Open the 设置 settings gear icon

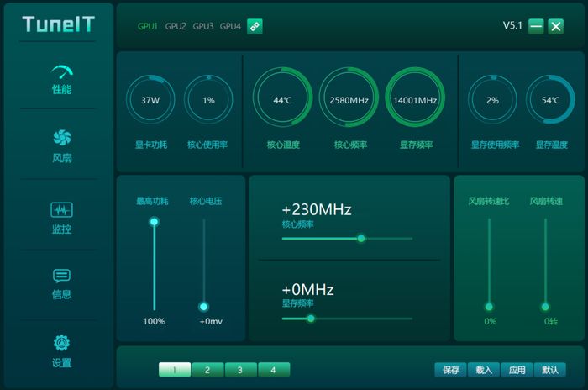click(62, 343)
